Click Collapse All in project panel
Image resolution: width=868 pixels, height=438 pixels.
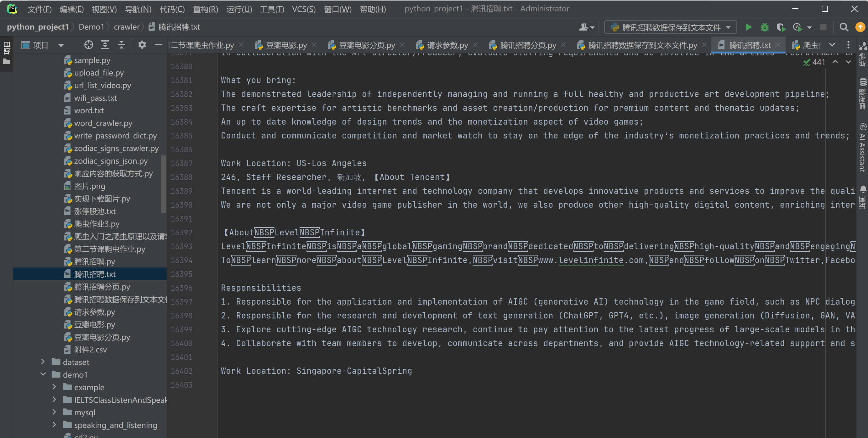pos(121,45)
